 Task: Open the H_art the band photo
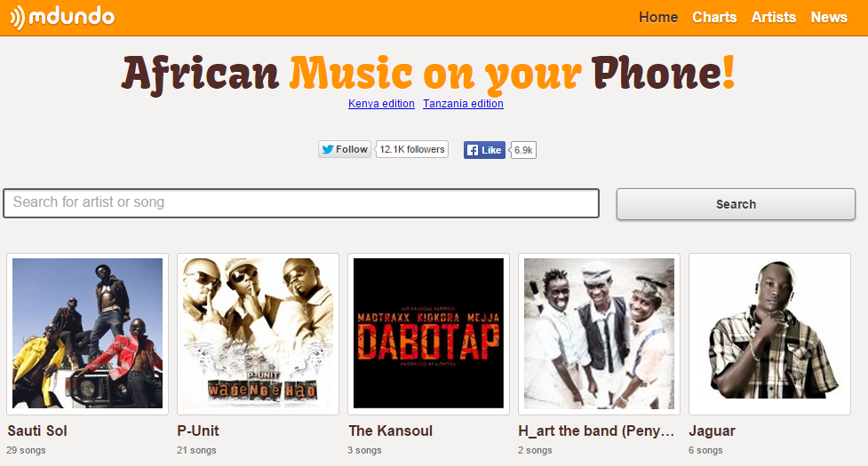[599, 334]
